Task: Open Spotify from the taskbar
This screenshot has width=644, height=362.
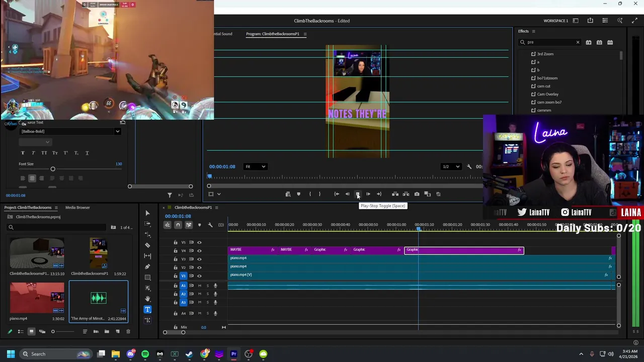Action: click(145, 354)
